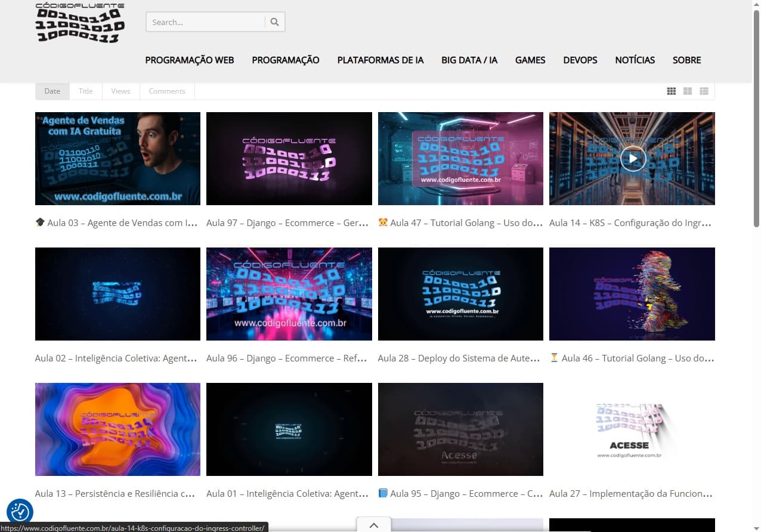
Task: Sort posts by Comments
Action: coord(167,91)
